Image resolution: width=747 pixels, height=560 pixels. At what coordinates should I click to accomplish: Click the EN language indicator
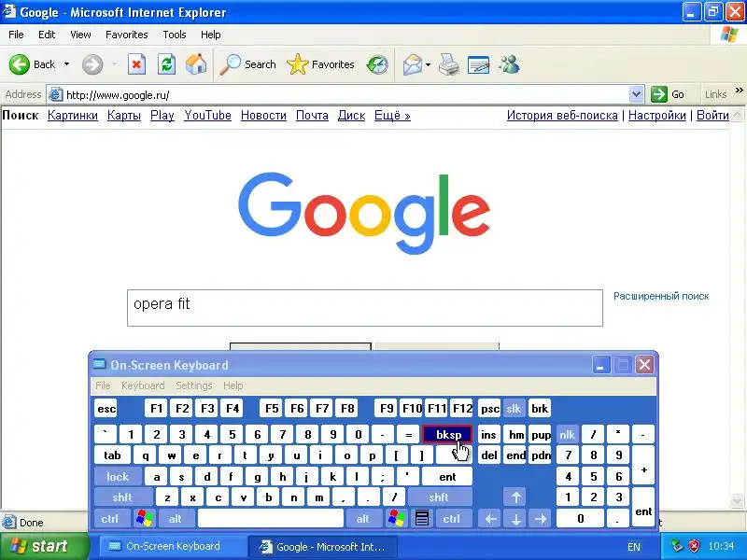634,547
